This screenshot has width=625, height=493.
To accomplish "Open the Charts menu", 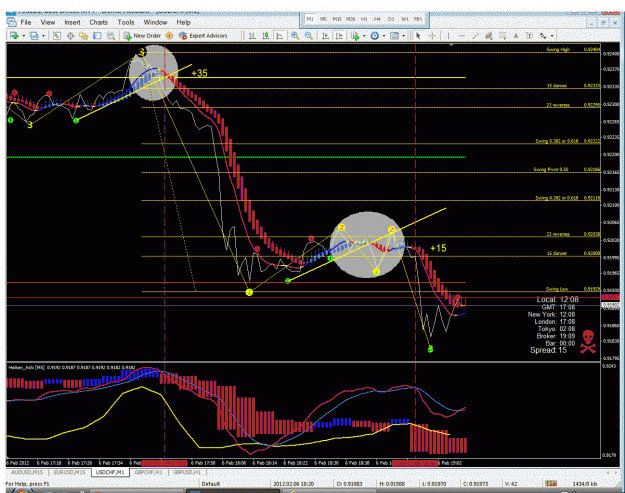I will pyautogui.click(x=98, y=22).
